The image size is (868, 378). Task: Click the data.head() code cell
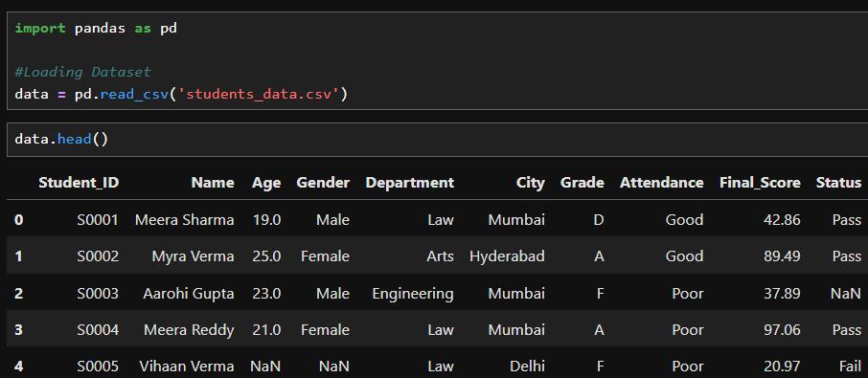[x=437, y=140]
